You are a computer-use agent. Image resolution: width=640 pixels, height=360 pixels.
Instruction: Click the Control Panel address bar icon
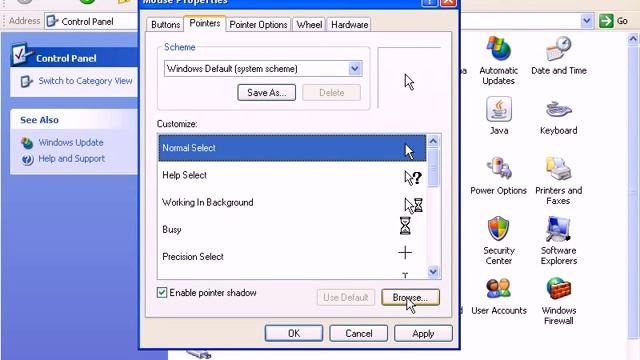tap(52, 21)
